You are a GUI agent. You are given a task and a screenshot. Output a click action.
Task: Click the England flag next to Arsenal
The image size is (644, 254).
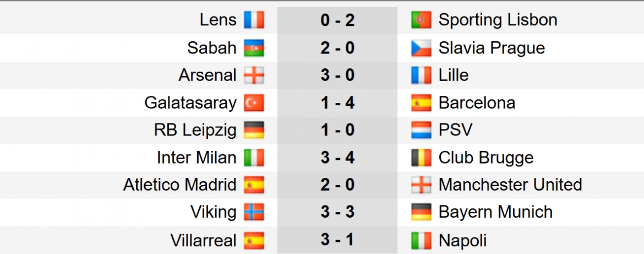254,75
